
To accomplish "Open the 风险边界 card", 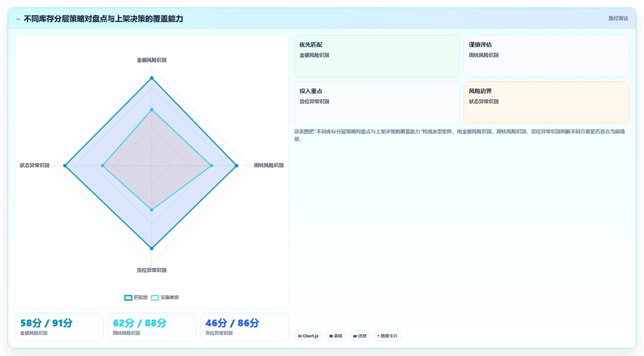I will click(x=546, y=103).
